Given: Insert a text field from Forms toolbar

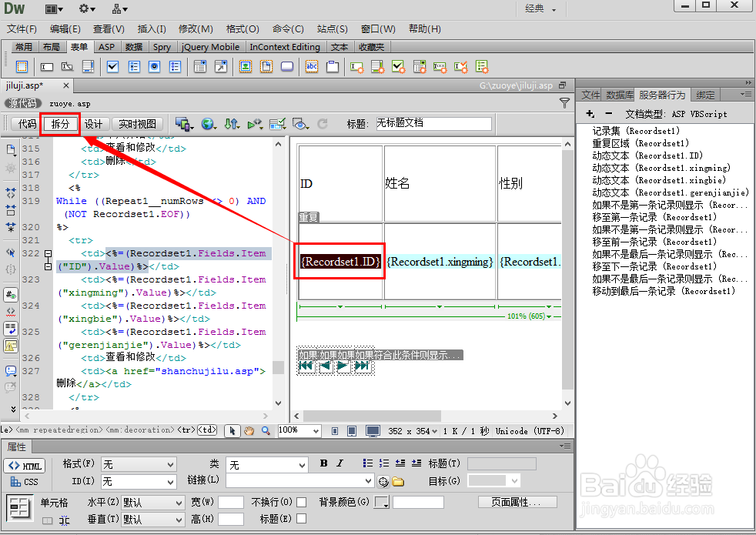Looking at the screenshot, I should coord(47,66).
